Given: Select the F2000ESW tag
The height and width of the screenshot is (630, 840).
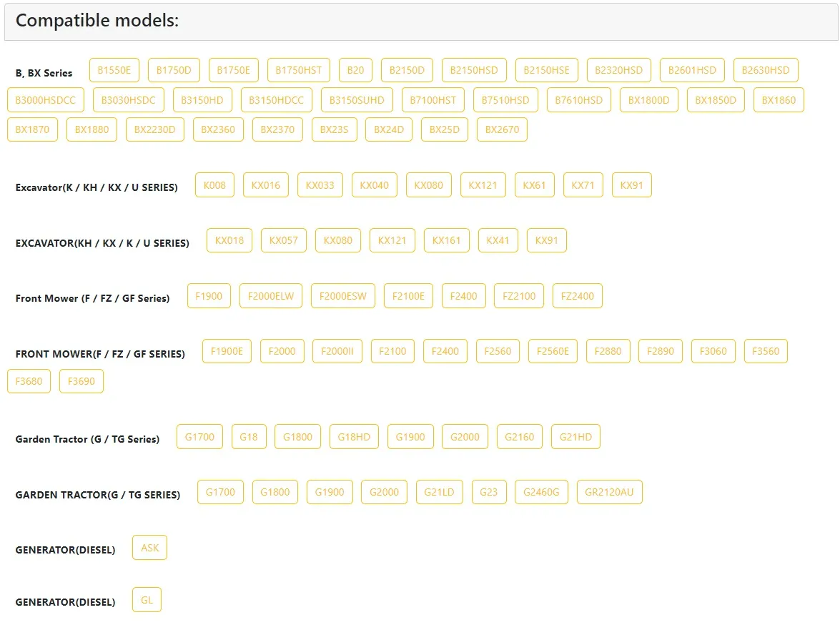Looking at the screenshot, I should point(343,296).
